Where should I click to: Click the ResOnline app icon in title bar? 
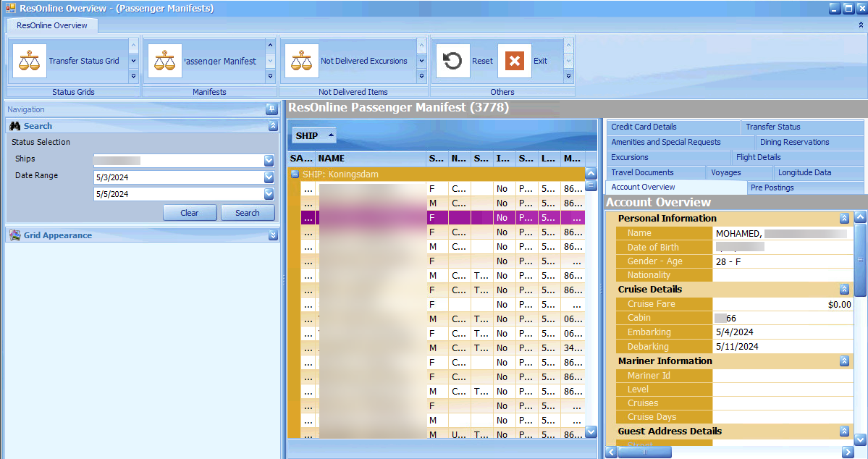[x=11, y=8]
